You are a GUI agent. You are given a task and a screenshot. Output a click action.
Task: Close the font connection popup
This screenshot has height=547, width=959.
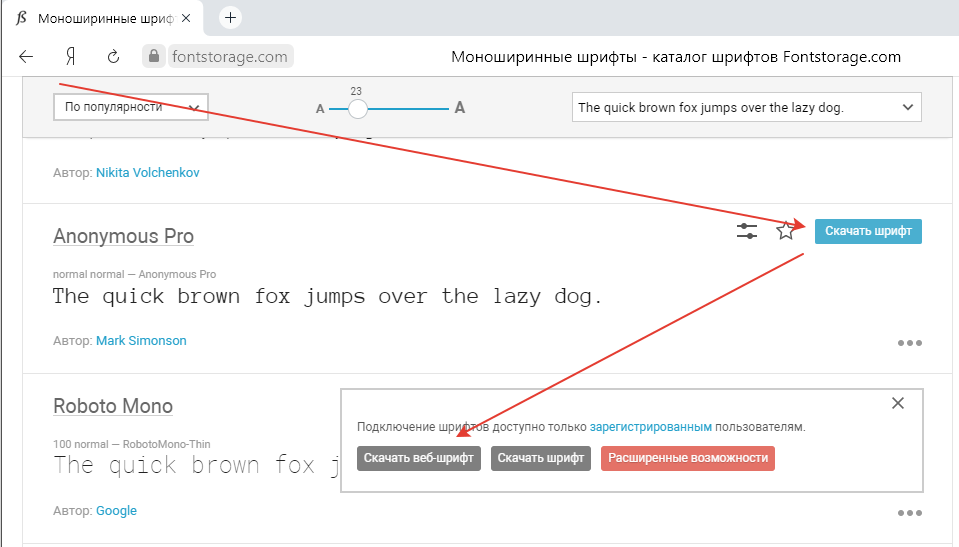tap(897, 404)
